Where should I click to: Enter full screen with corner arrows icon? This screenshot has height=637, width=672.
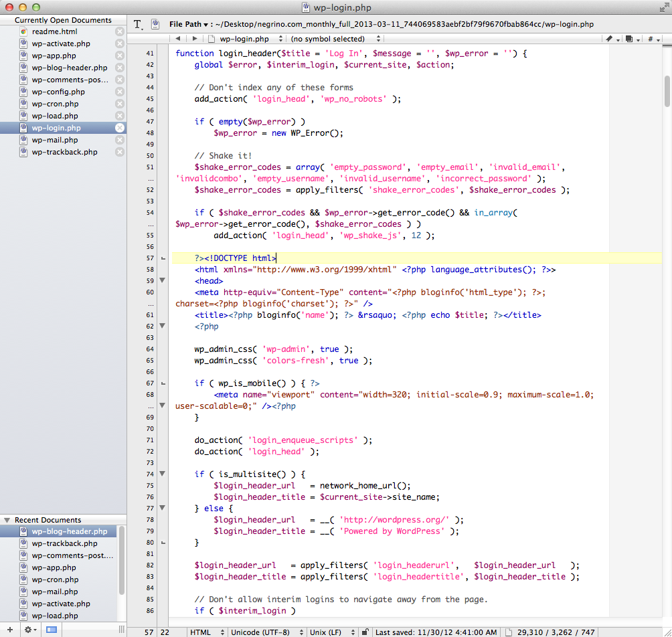[x=663, y=7]
